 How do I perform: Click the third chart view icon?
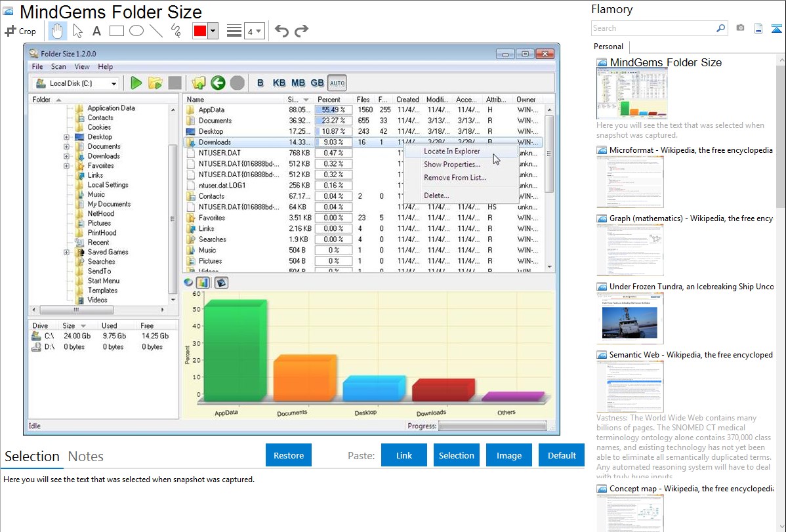click(x=221, y=282)
